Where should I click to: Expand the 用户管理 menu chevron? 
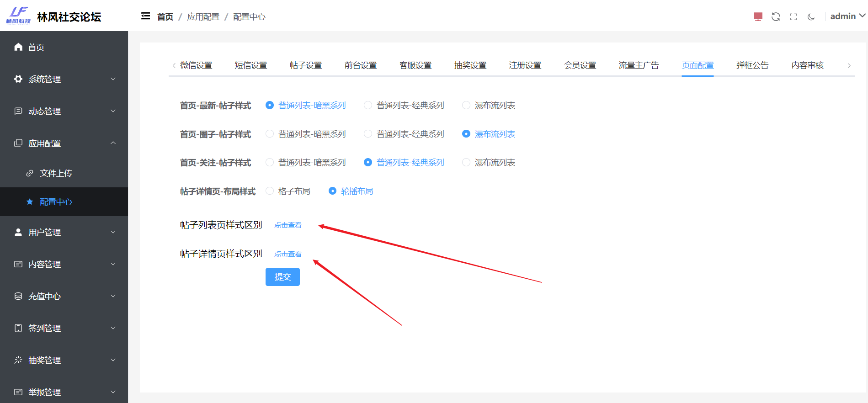(113, 232)
